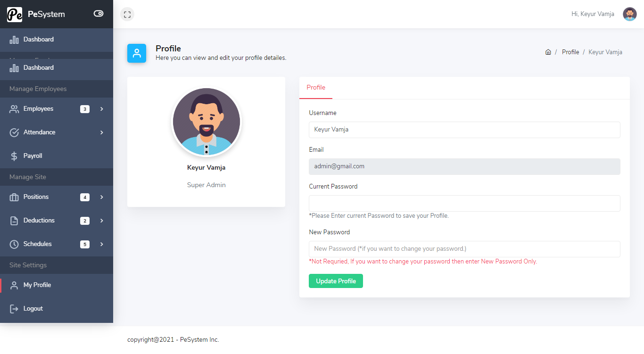644x354 pixels.
Task: Expand the Positions submenu
Action: tap(101, 197)
